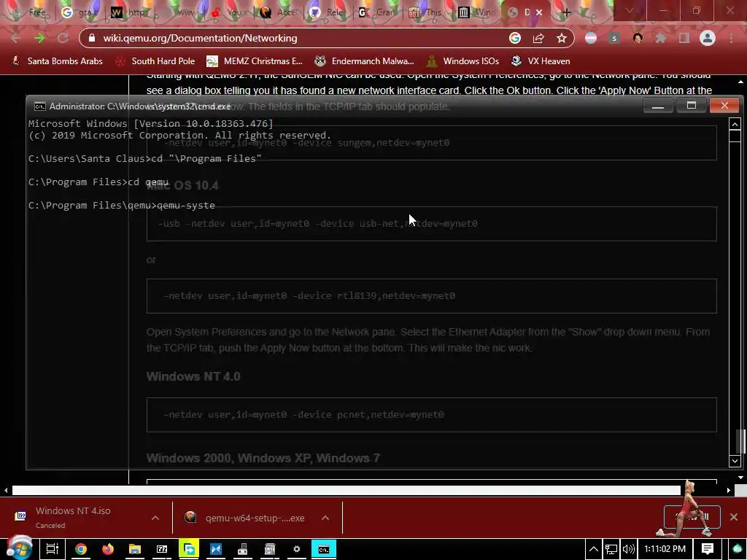Open the Start menu orb
The image size is (747, 560).
[x=19, y=548]
